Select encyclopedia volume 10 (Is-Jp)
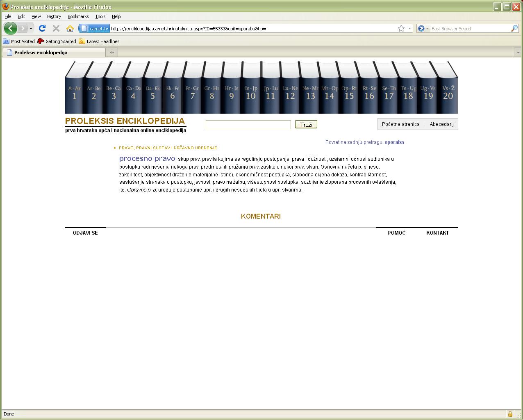 (x=251, y=87)
